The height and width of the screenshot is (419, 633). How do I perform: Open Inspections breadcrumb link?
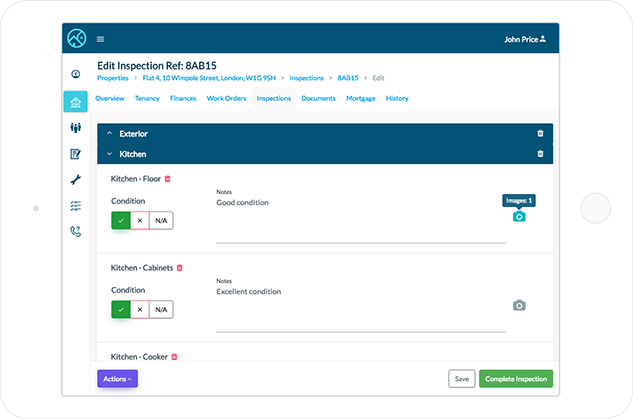click(x=306, y=78)
